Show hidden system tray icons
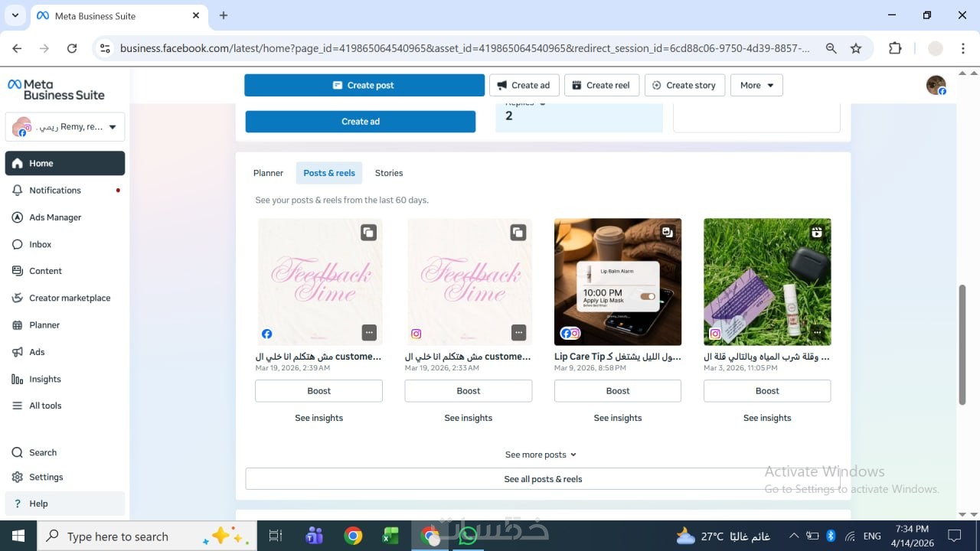Screen dimensions: 980x551 click(x=793, y=536)
